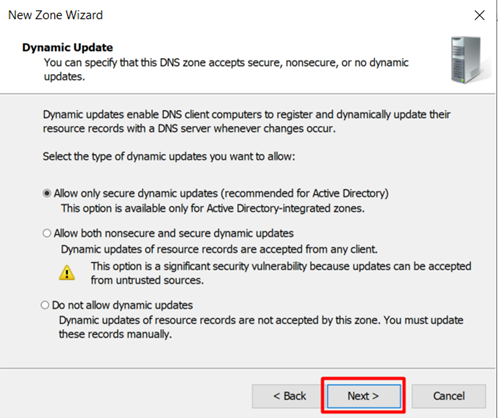Click text 'accepted from any client' description
The image size is (498, 418).
pos(219,249)
